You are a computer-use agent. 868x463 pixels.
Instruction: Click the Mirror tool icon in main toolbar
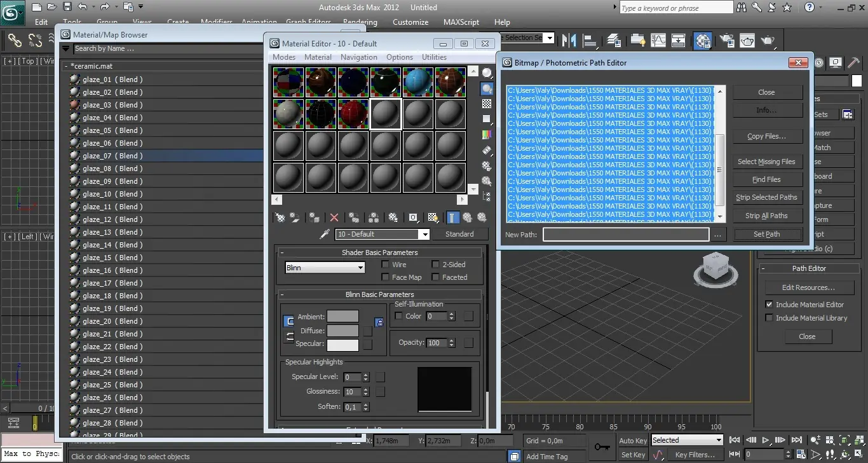pyautogui.click(x=569, y=41)
